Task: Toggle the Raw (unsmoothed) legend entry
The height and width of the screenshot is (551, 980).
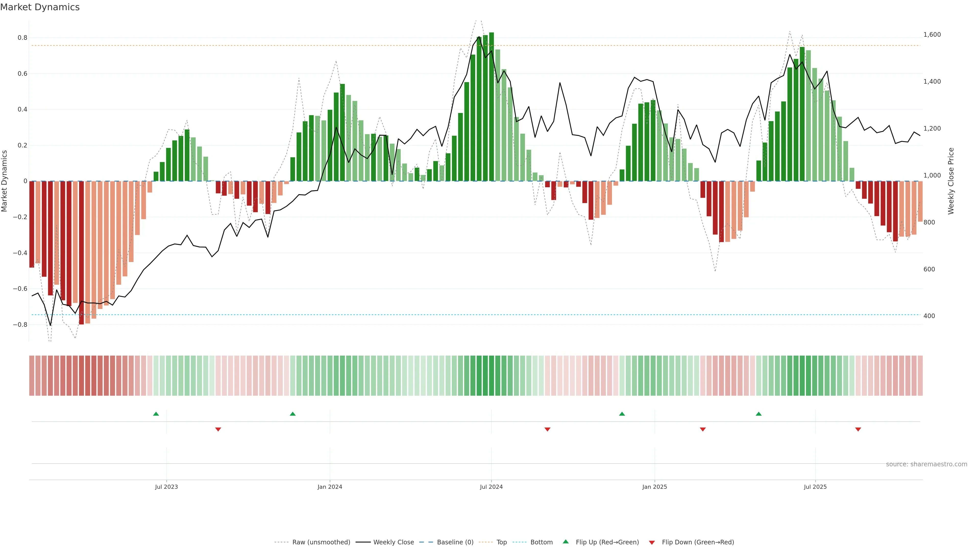Action: [321, 542]
